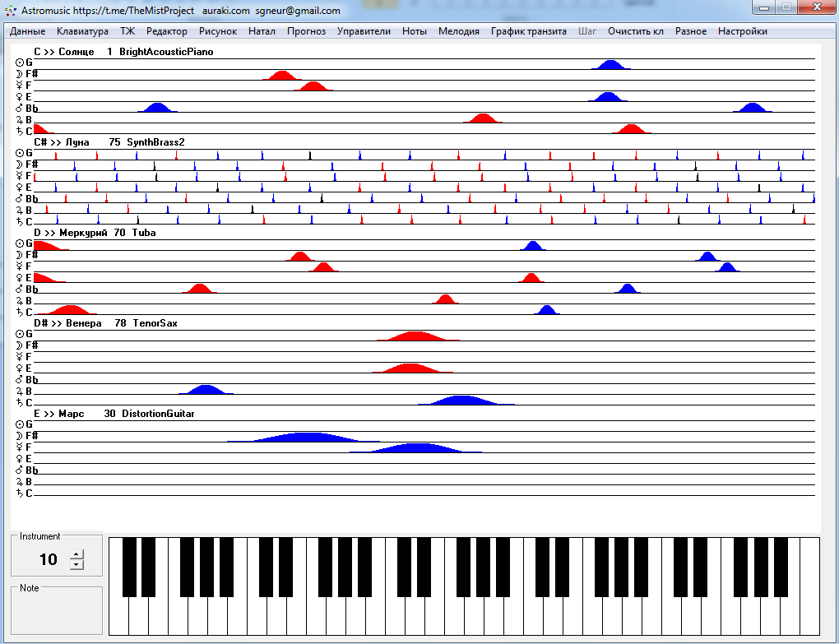The image size is (839, 644).
Task: Open the График транзита menu
Action: coord(528,31)
